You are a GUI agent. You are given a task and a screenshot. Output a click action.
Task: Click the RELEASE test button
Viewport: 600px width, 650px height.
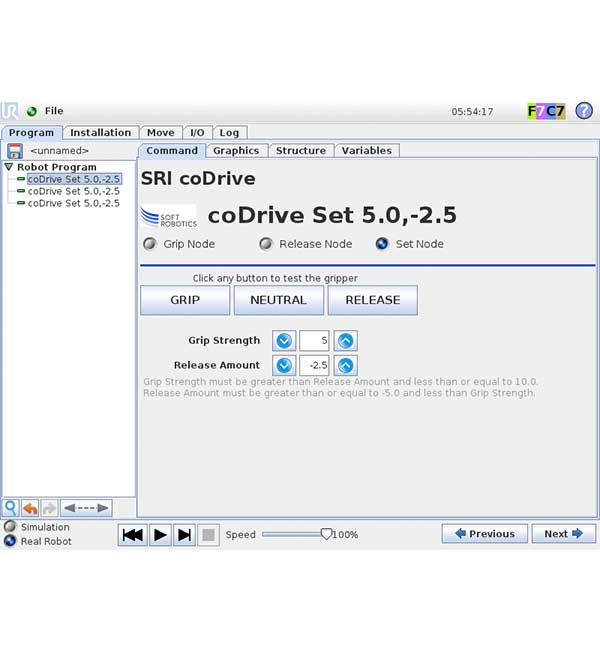point(373,300)
